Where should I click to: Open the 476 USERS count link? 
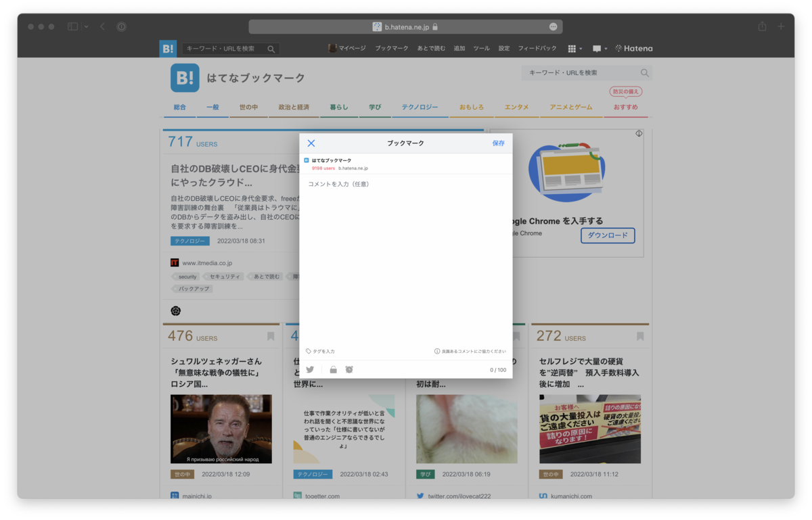coord(193,336)
